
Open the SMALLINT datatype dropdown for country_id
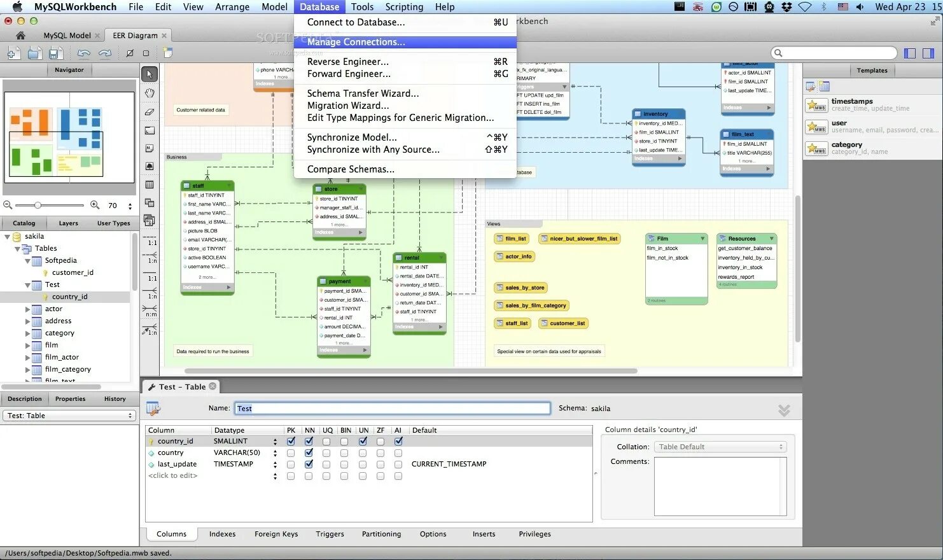[275, 442]
